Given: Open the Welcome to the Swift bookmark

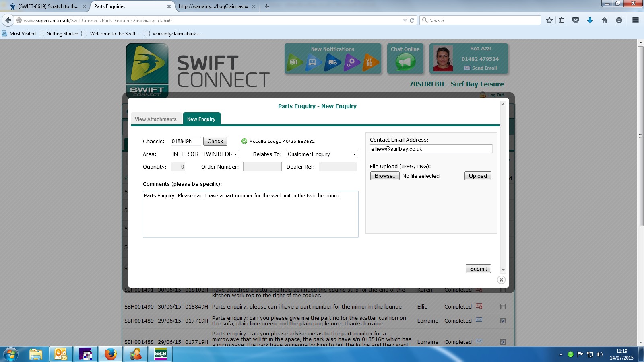Looking at the screenshot, I should (x=111, y=34).
